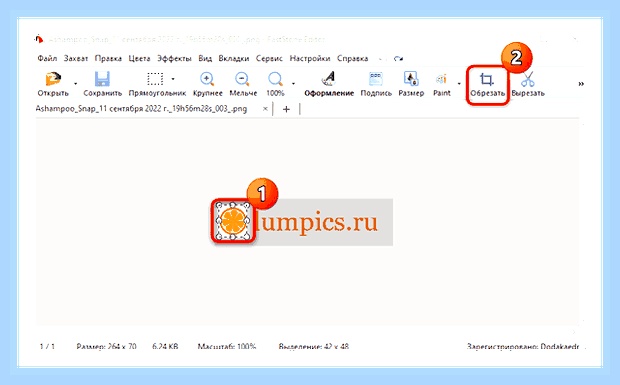
Task: Open the Файл menu
Action: click(47, 59)
